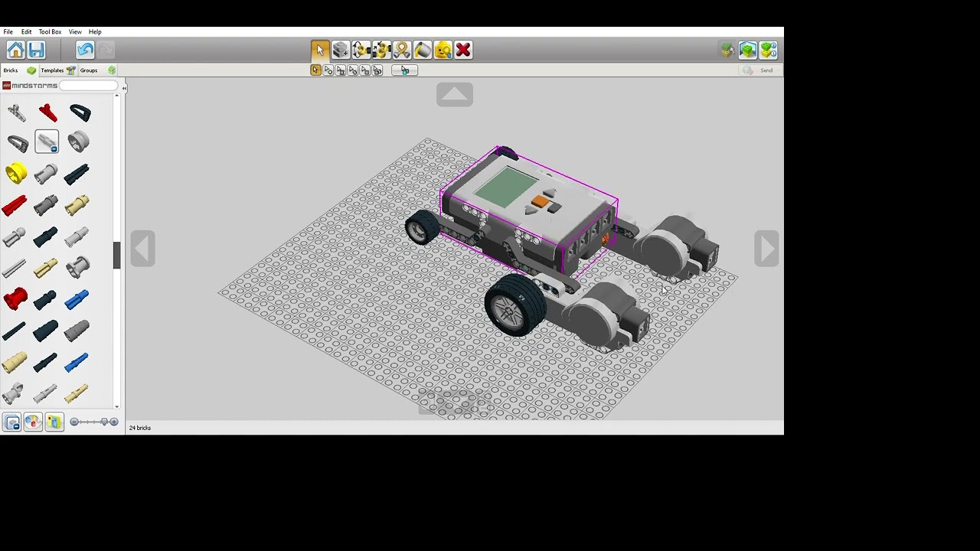Open Building Guide mode icon
Screen dimensions: 980x551
click(x=769, y=51)
